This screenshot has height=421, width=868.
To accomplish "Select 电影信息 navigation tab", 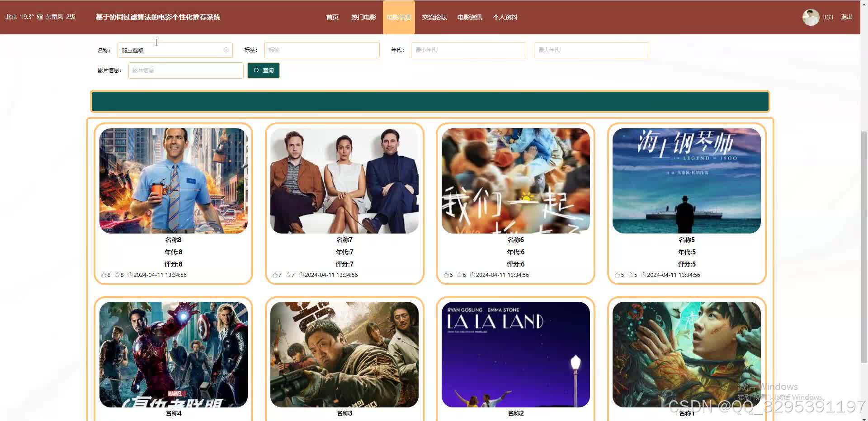I will (x=399, y=17).
